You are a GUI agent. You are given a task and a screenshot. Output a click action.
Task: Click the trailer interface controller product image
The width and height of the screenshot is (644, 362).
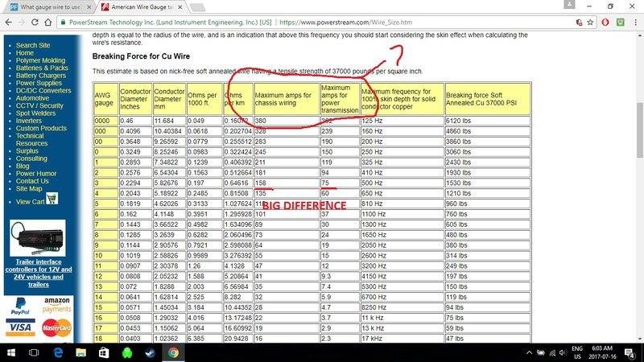pyautogui.click(x=37, y=238)
